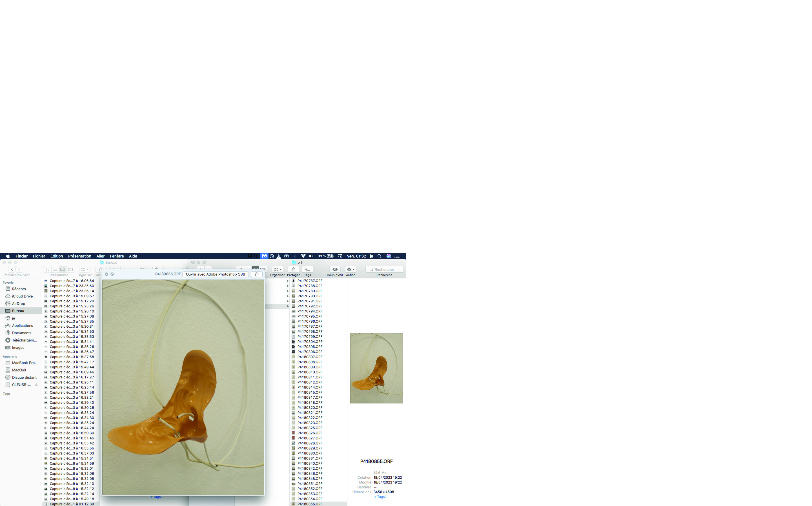Open the Fichier menu
The image size is (812, 506).
coord(39,256)
